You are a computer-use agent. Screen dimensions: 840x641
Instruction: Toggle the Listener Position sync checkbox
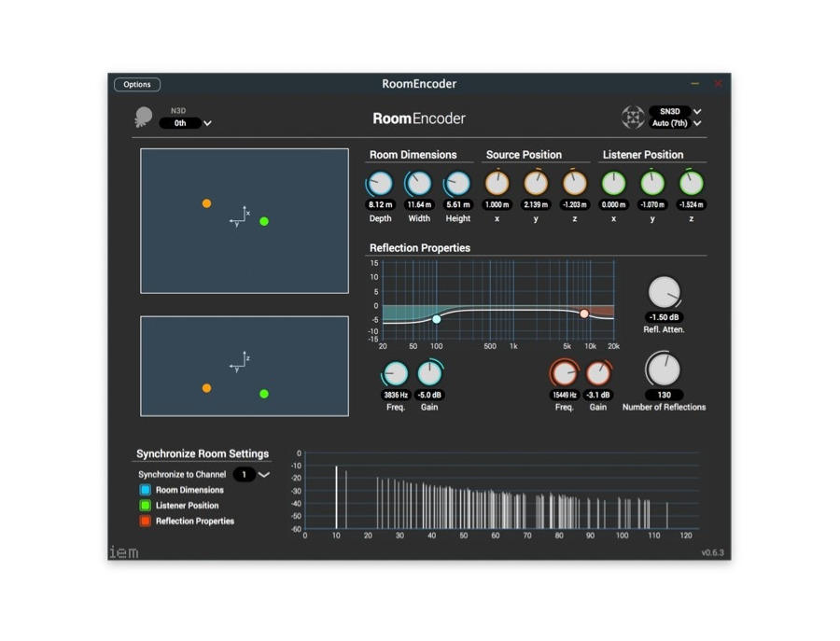[x=146, y=505]
